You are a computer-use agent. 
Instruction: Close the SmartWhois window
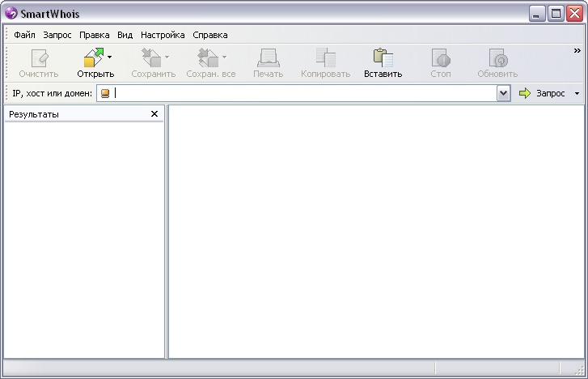574,14
